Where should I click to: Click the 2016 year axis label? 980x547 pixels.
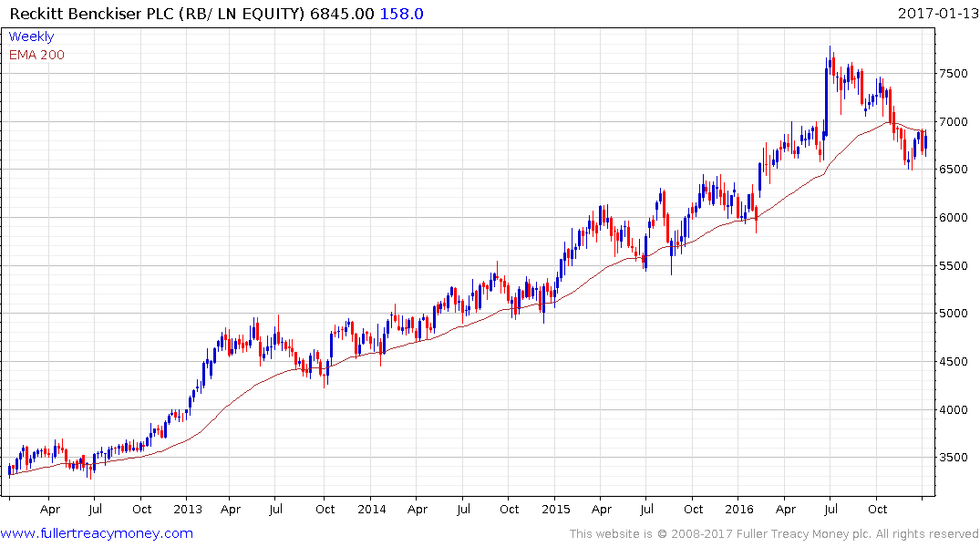(738, 509)
